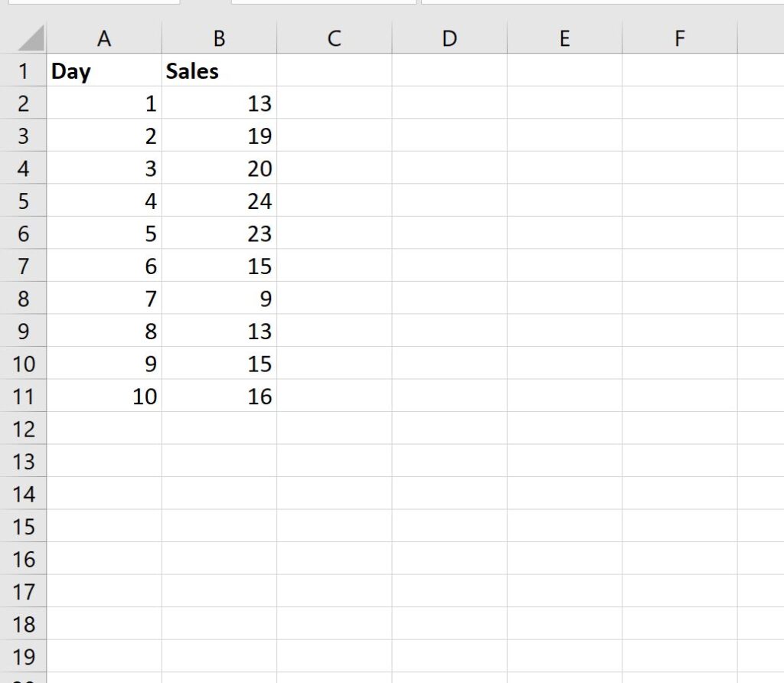Select the cell containing sales value 24
Viewport: 784px width, 683px height.
pos(219,201)
